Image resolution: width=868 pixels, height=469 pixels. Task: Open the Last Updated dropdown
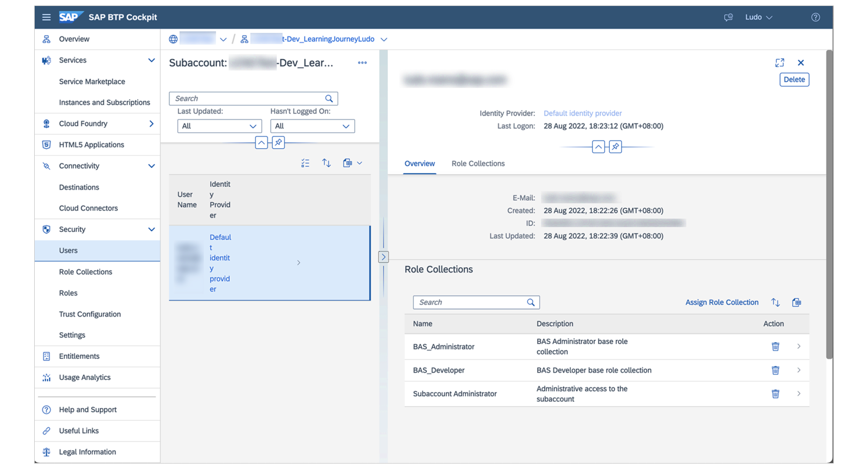(220, 126)
